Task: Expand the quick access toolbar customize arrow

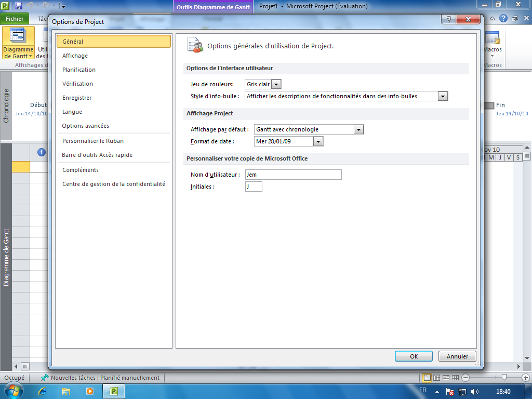Action: pyautogui.click(x=63, y=6)
